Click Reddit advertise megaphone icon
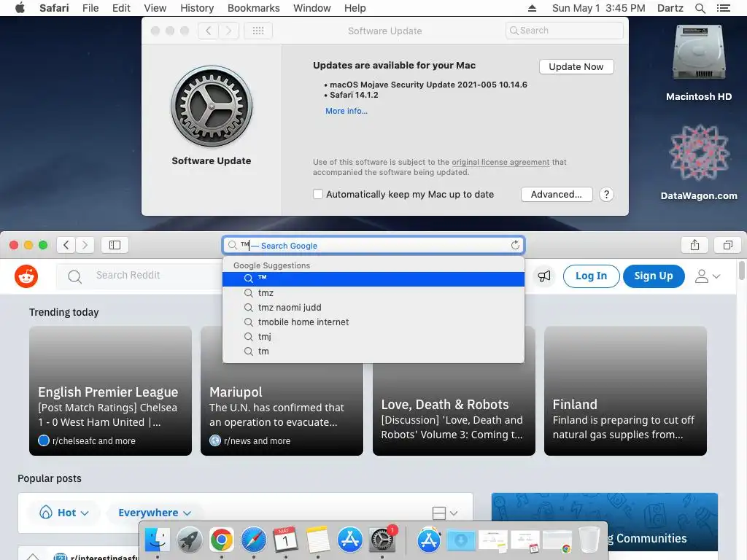This screenshot has width=747, height=560. [x=544, y=276]
